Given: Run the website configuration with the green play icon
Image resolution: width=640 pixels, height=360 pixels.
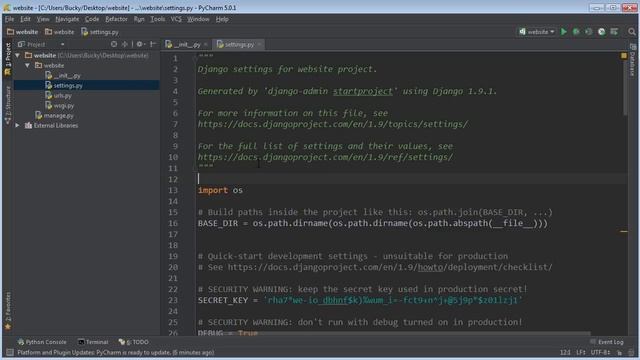Looking at the screenshot, I should coord(564,32).
